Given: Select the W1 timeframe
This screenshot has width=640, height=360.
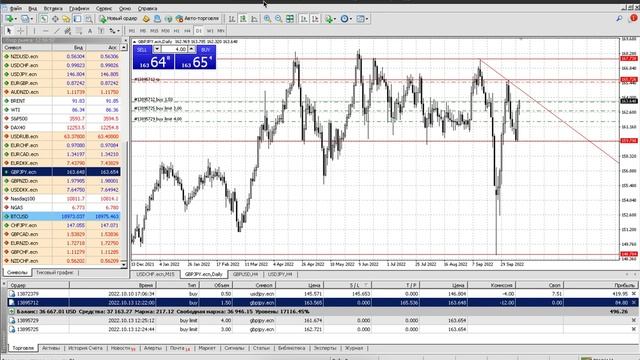Looking at the screenshot, I should click(210, 31).
